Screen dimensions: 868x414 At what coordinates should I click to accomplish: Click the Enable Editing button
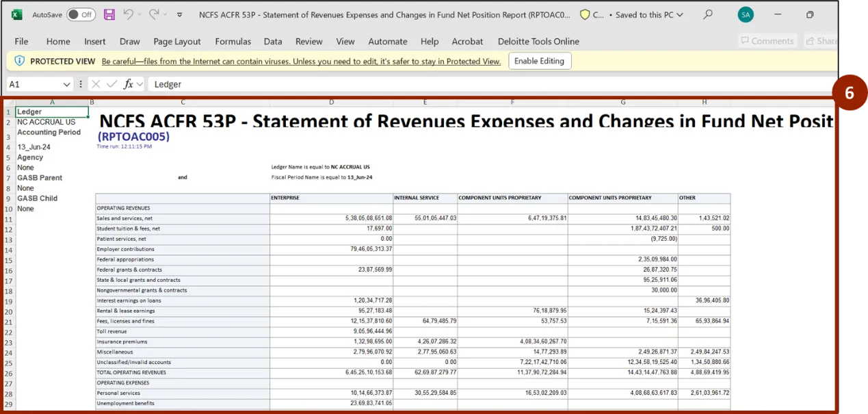(539, 61)
